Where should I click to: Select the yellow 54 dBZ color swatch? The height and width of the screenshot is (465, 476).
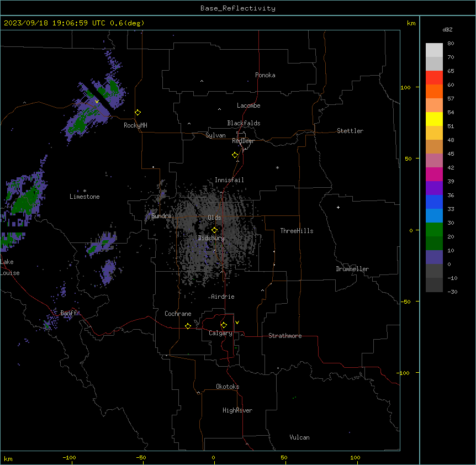434,119
